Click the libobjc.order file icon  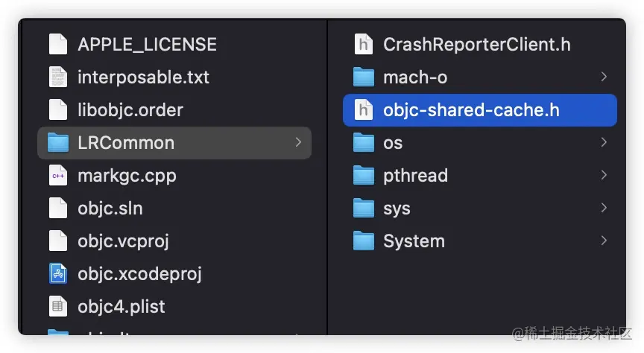(58, 109)
